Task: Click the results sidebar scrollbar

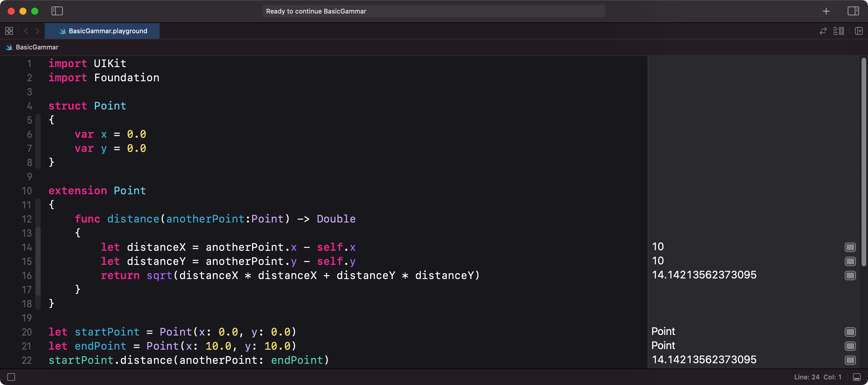Action: [x=864, y=162]
